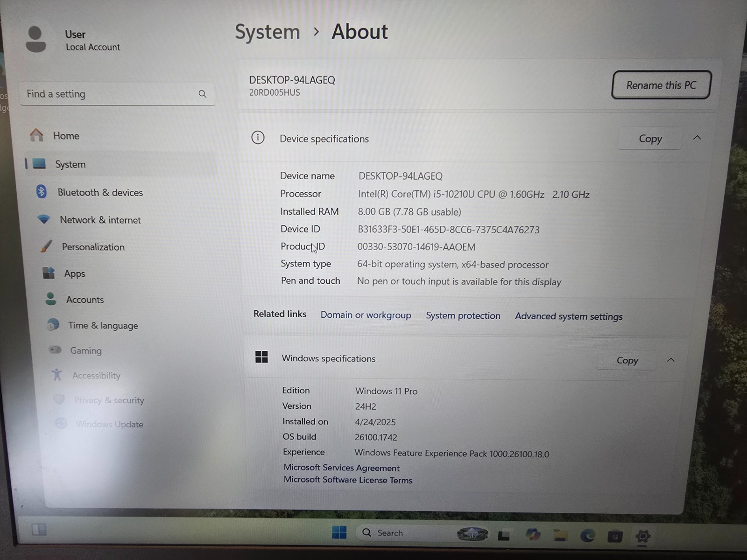Click the Rename this PC button
The image size is (747, 560).
(661, 85)
